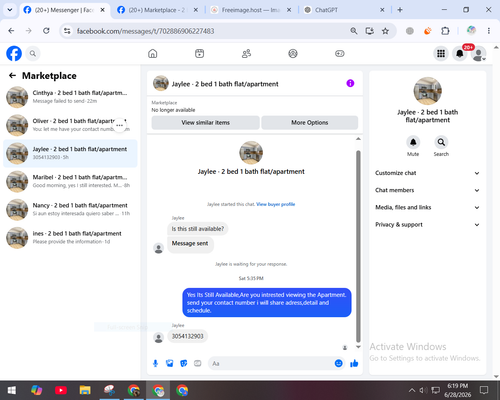Open YouTube from the taskbar

[61, 390]
